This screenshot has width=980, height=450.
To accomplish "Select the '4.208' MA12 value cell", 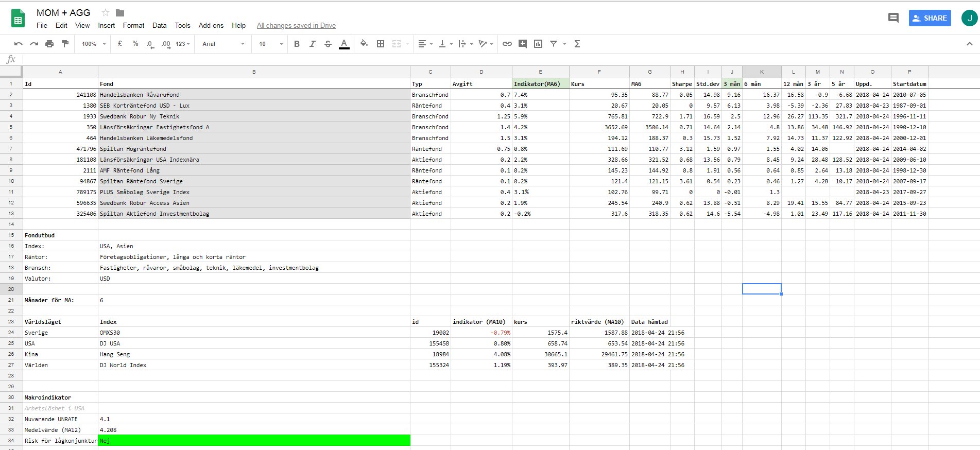I will point(254,430).
